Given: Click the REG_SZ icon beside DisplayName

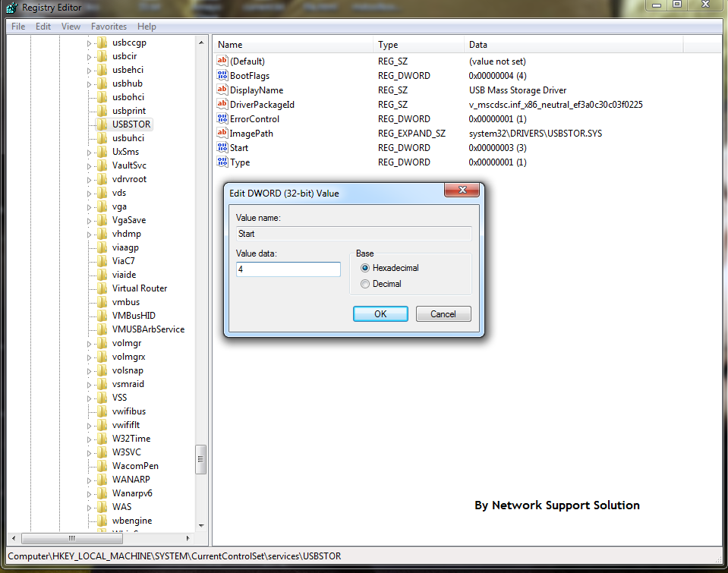Looking at the screenshot, I should [223, 90].
